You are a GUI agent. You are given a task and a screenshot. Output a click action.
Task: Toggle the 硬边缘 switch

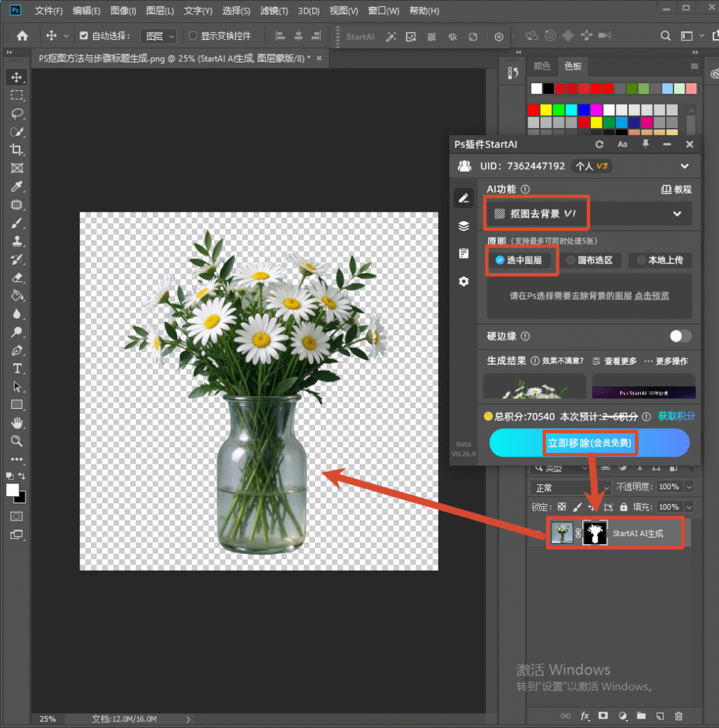681,336
